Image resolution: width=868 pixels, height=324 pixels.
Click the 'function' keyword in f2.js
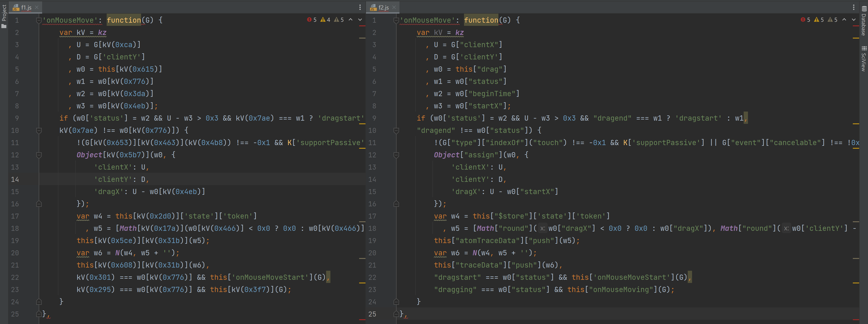pyautogui.click(x=481, y=20)
